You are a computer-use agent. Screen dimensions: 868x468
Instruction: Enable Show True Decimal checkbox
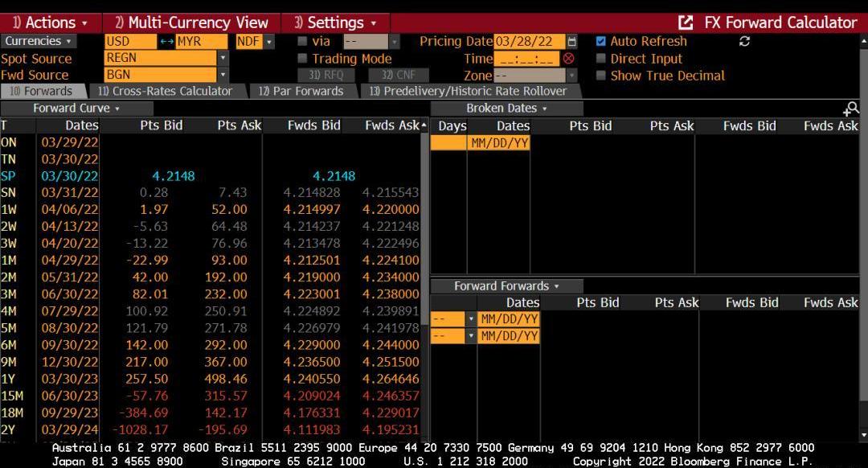pos(600,76)
